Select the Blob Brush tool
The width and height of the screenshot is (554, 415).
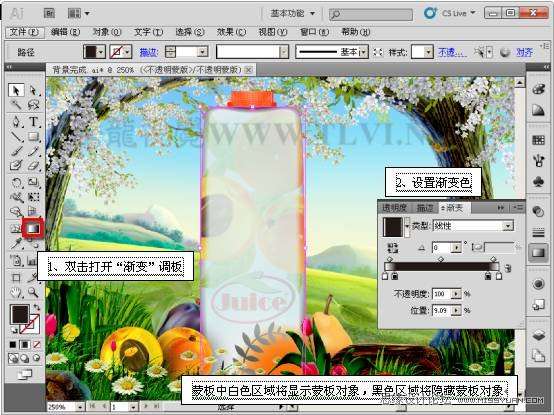coord(16,165)
